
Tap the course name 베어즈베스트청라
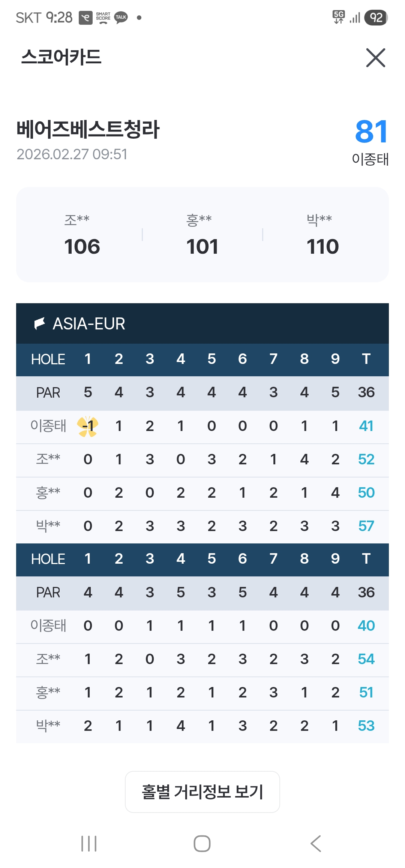88,129
